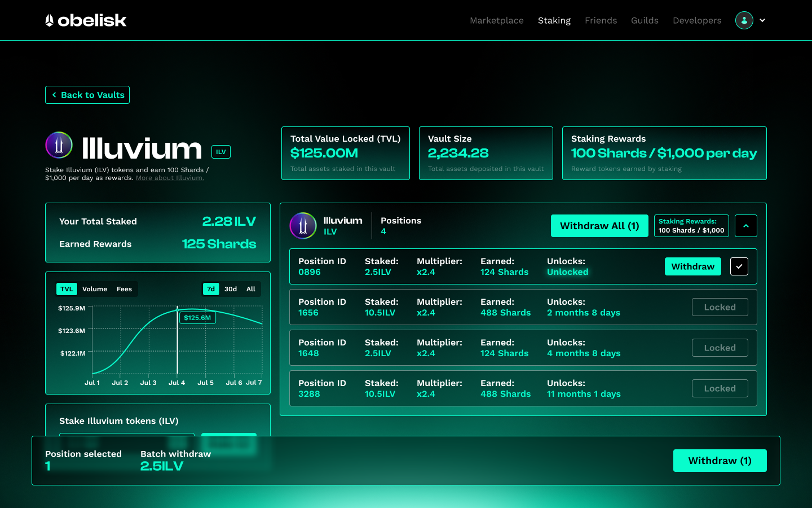Withdraw position 0896
This screenshot has width=812, height=508.
(x=692, y=266)
